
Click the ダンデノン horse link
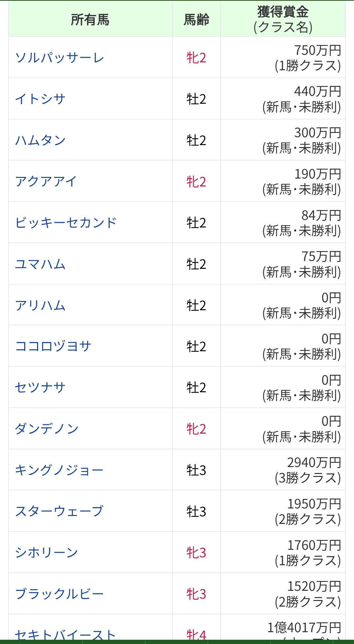coord(47,429)
